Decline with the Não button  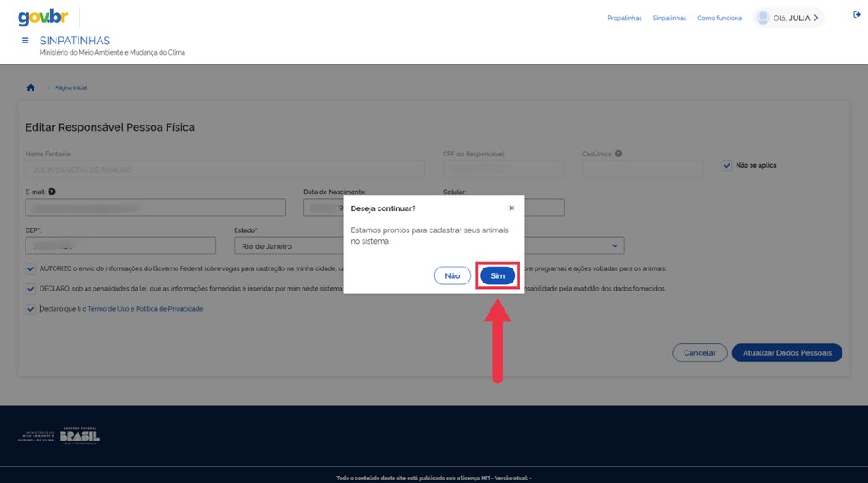[453, 275]
